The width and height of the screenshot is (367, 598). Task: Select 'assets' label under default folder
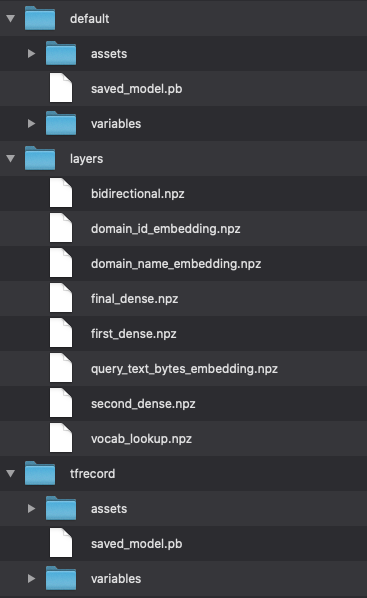point(109,54)
